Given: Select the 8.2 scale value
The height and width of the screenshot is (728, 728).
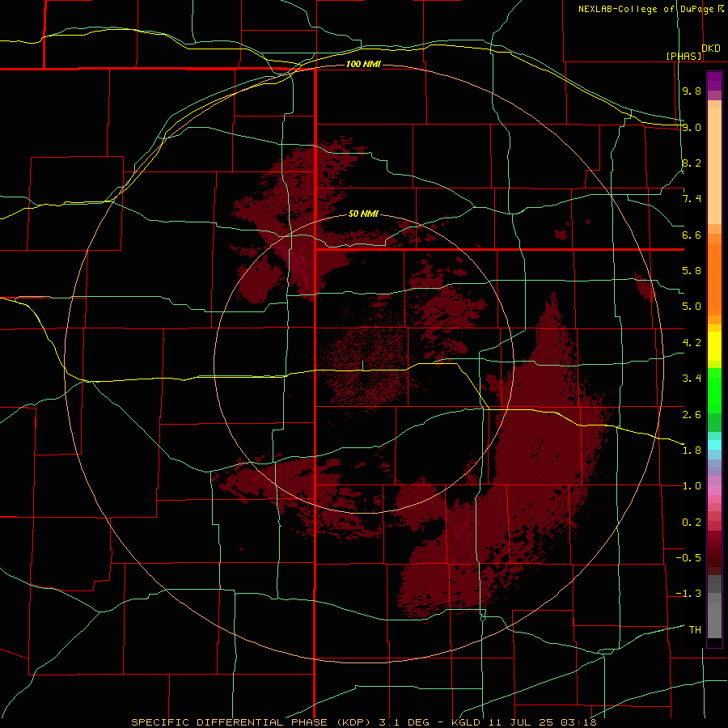Looking at the screenshot, I should point(692,163).
